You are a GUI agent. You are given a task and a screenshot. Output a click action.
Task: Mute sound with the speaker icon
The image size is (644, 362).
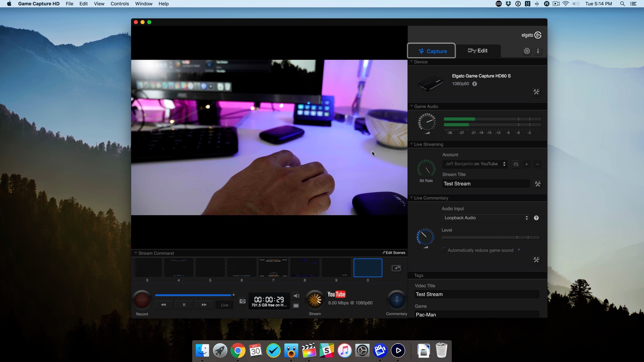coord(296,296)
